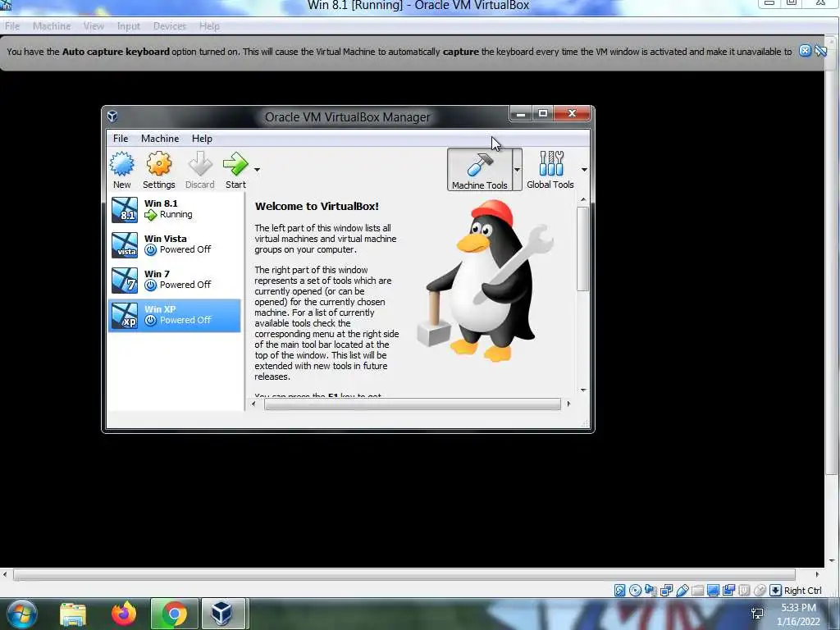The image size is (840, 630).
Task: Click the Win 8.1 OS icon
Action: 125,210
